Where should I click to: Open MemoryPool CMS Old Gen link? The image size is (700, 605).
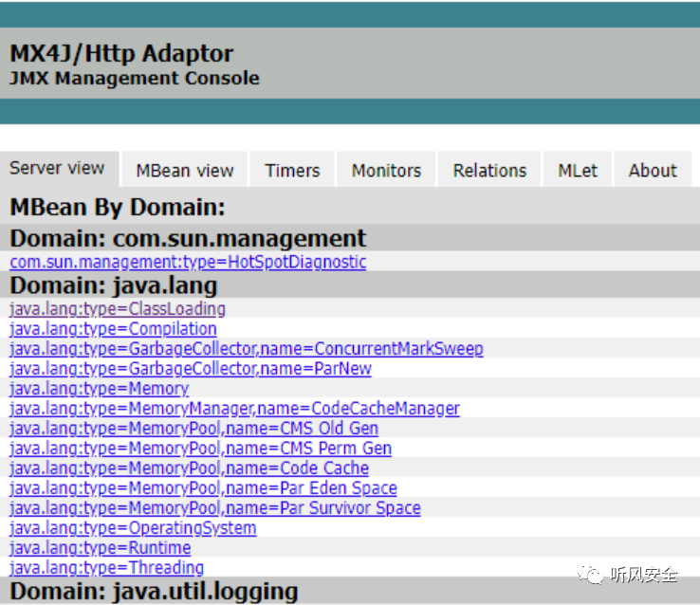pyautogui.click(x=194, y=429)
